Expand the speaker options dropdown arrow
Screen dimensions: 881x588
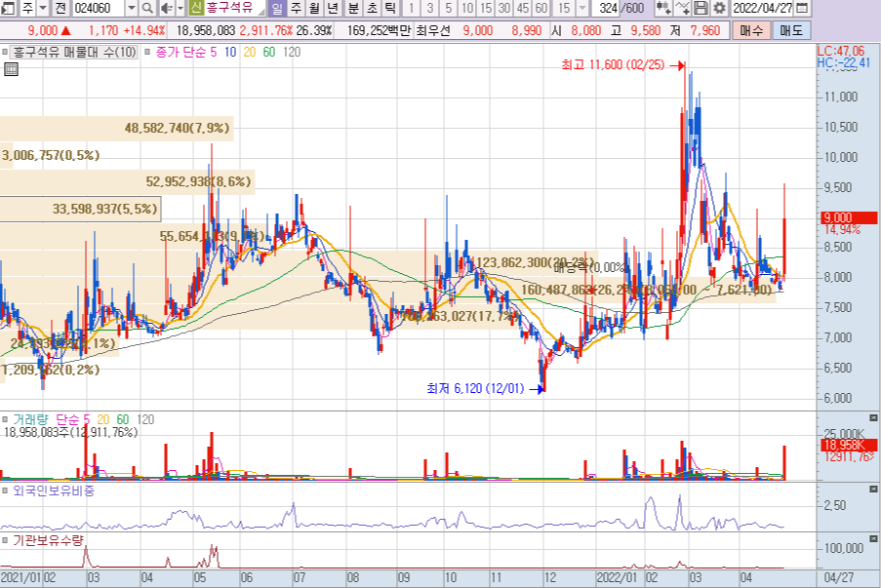tap(180, 8)
